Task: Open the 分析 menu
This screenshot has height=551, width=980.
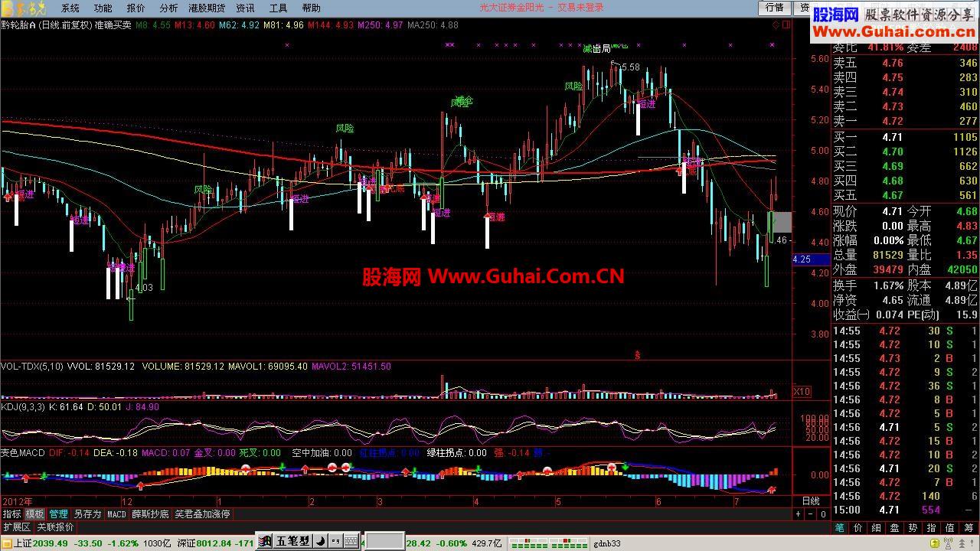Action: (169, 8)
